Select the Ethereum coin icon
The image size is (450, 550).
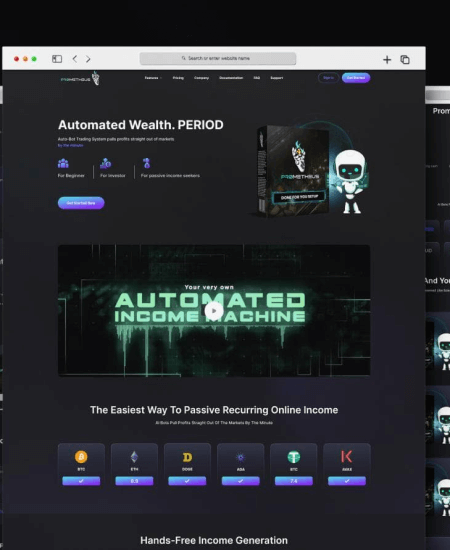[x=134, y=456]
